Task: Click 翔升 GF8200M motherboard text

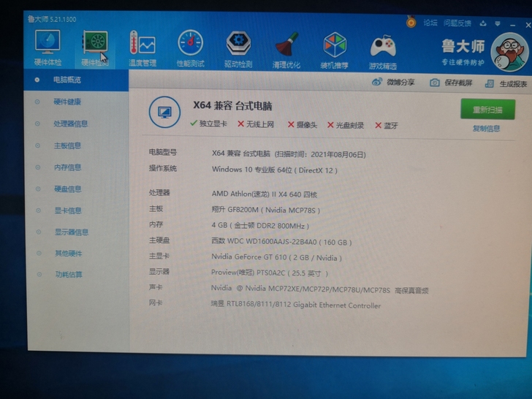Action: [x=266, y=210]
